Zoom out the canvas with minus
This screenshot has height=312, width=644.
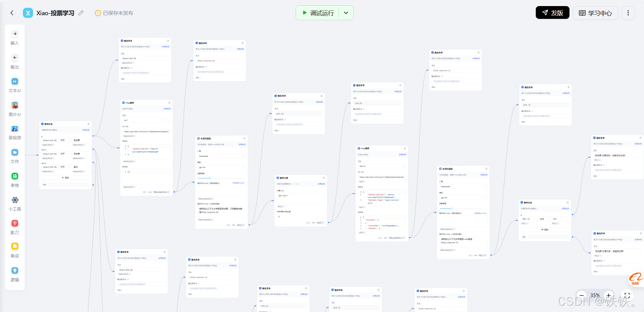(581, 295)
